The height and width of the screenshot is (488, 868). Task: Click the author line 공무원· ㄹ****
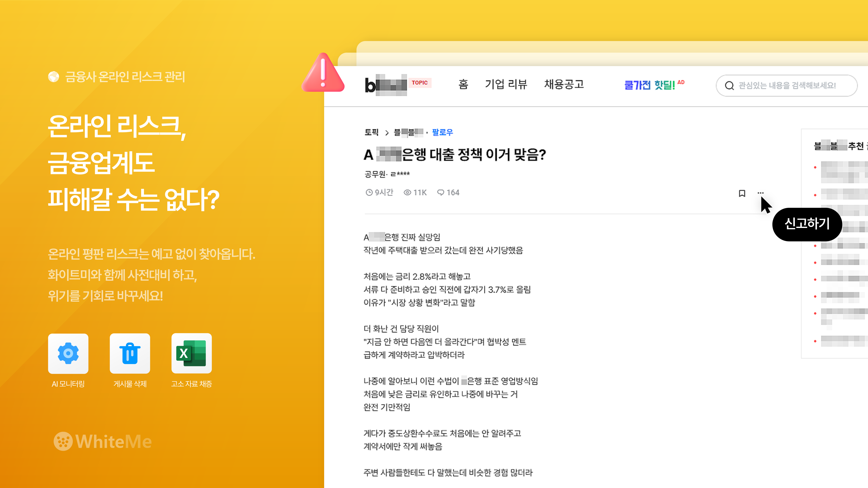click(387, 174)
